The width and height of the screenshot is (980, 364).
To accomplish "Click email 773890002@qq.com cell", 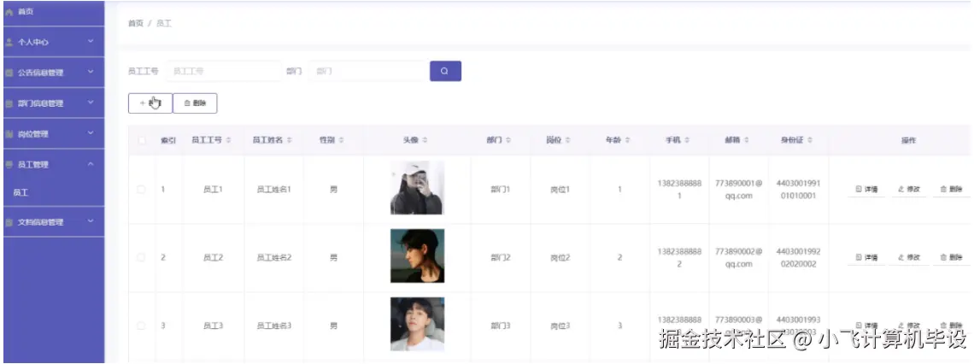I will coord(739,257).
